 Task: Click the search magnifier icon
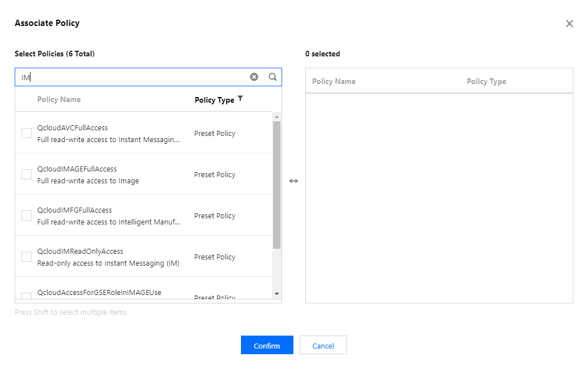[273, 77]
